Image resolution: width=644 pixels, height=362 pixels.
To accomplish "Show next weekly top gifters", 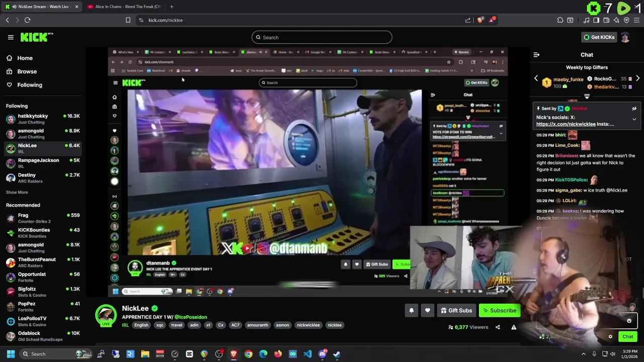I will click(637, 79).
